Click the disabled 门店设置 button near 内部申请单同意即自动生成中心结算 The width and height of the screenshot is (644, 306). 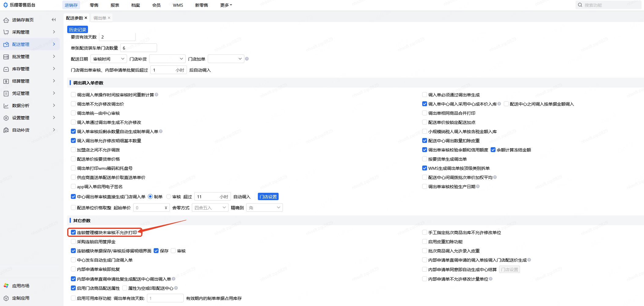click(x=510, y=270)
